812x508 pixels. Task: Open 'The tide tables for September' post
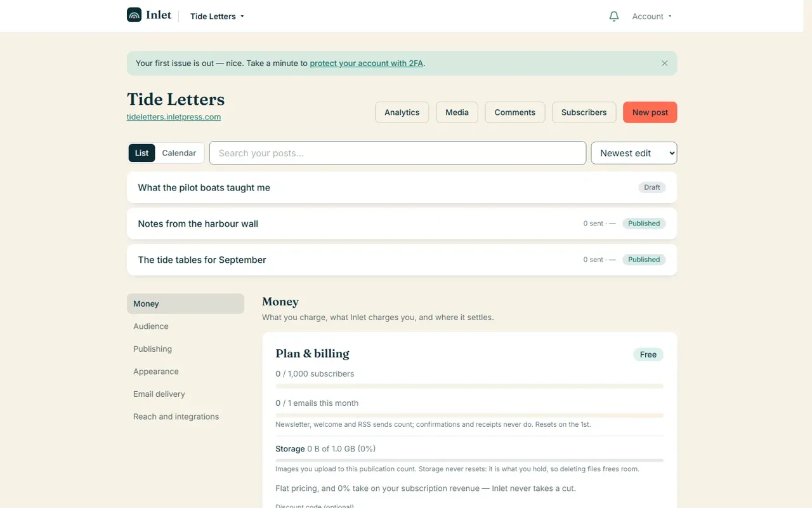tap(402, 260)
